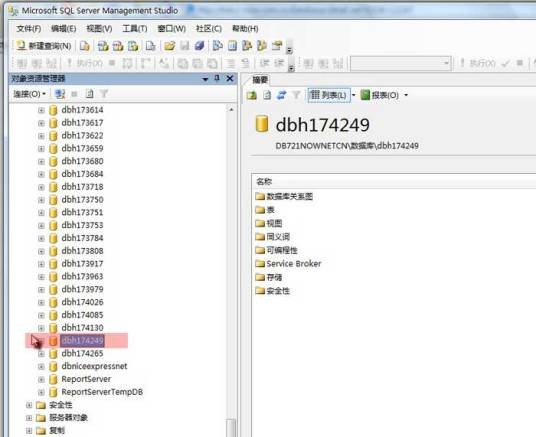This screenshot has height=437, width=536.
Task: Click the Synchronize arrows icon in Summary toolbar
Action: click(x=281, y=95)
